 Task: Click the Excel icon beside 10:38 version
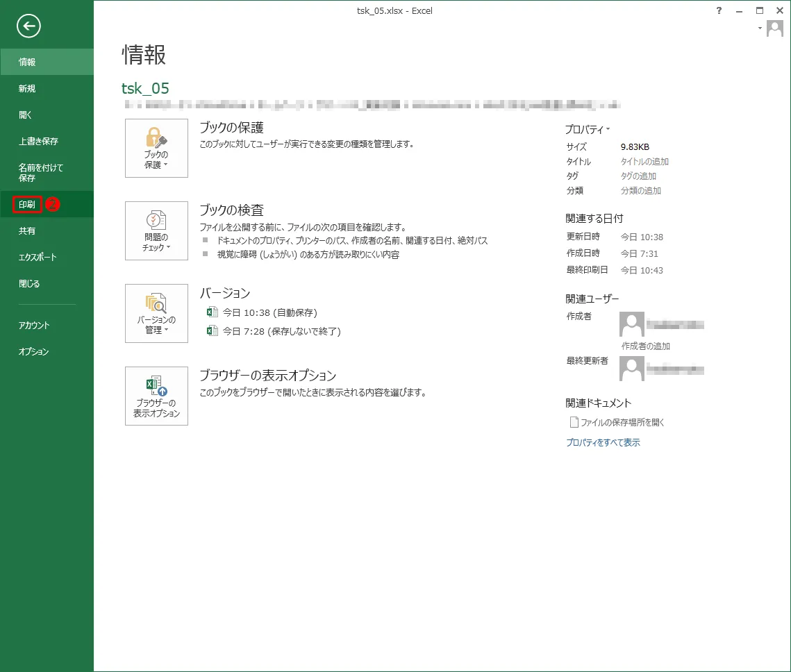tap(213, 312)
